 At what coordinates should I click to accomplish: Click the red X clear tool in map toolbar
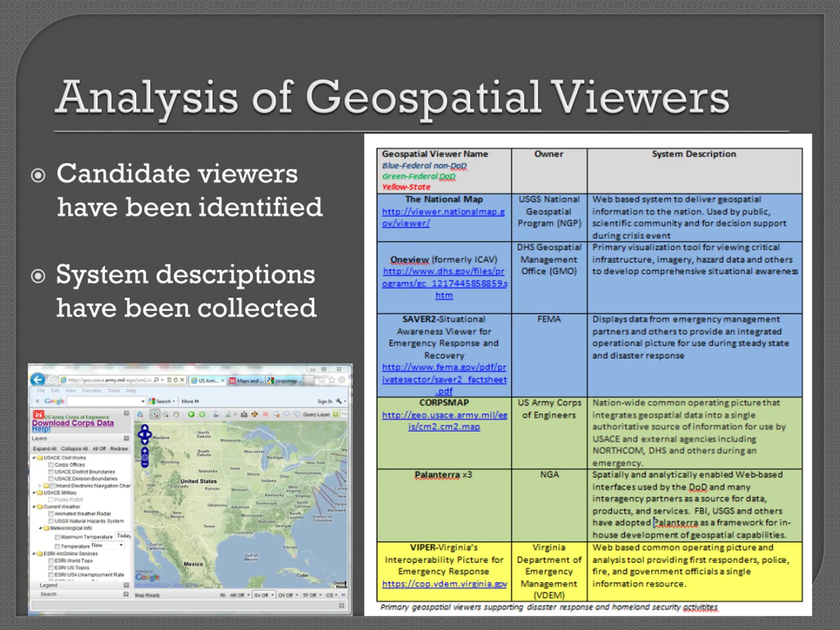265,414
